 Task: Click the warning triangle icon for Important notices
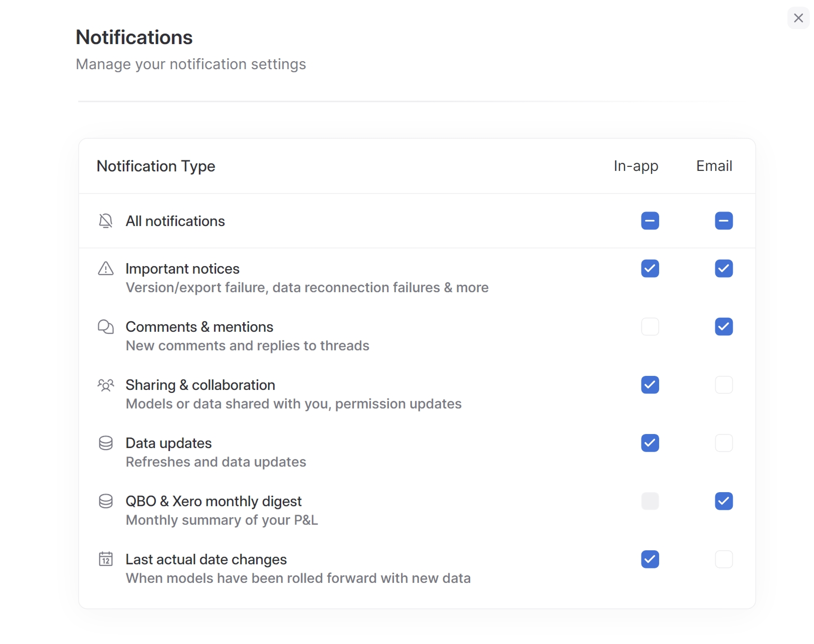105,268
